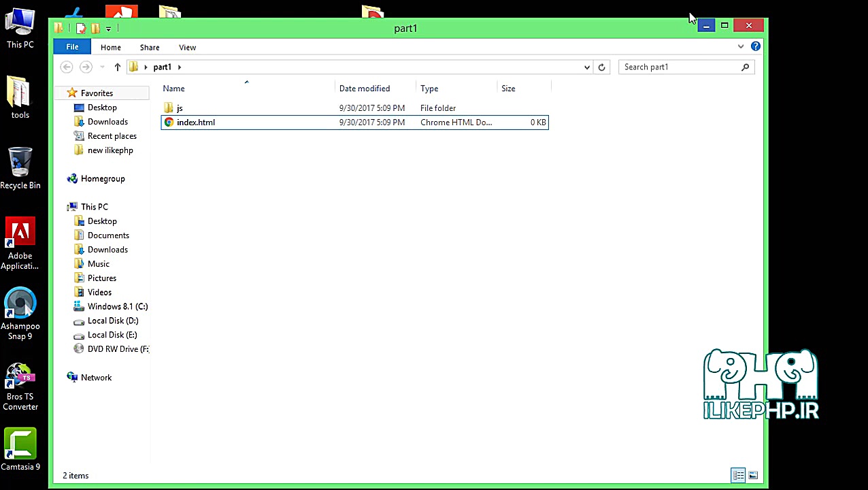This screenshot has height=490, width=868.
Task: Switch to Details view layout
Action: click(738, 476)
